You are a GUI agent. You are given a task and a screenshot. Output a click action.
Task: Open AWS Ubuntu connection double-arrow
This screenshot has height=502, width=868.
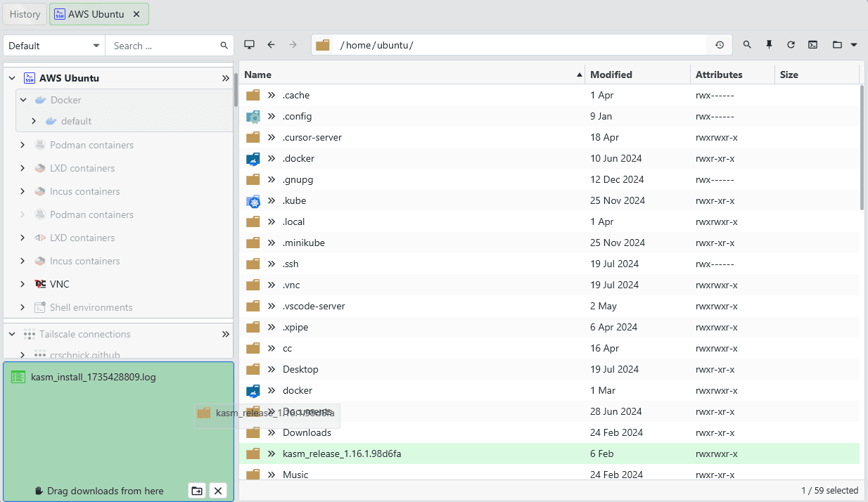226,78
